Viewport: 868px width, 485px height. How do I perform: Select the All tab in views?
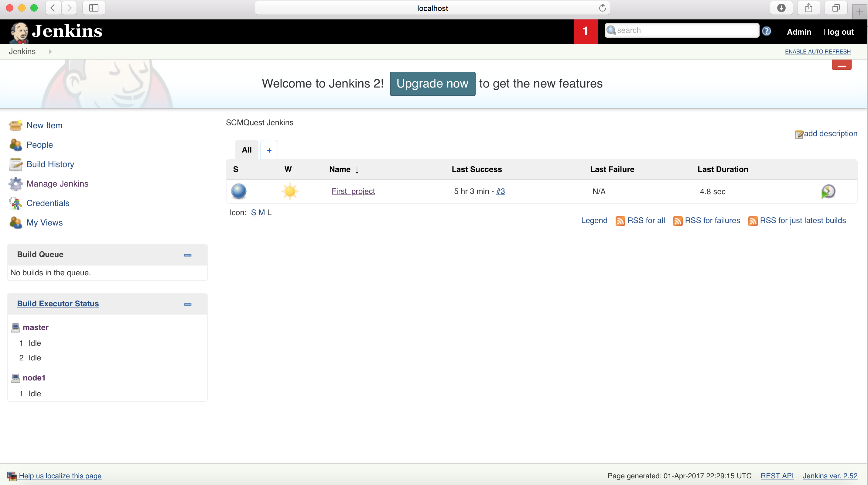[x=246, y=150]
